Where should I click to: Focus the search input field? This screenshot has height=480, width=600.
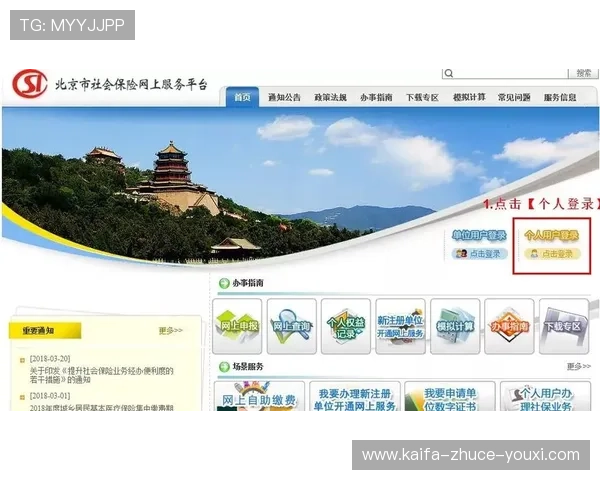tap(505, 73)
